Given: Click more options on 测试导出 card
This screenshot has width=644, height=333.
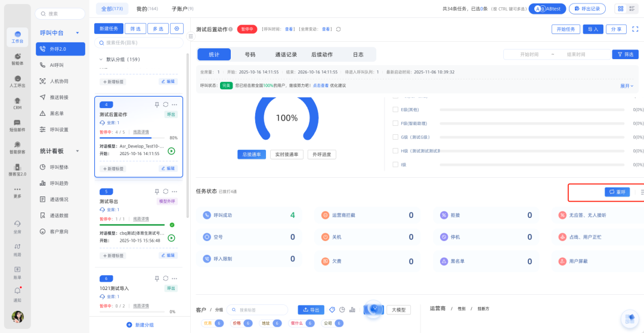Looking at the screenshot, I should [x=174, y=192].
